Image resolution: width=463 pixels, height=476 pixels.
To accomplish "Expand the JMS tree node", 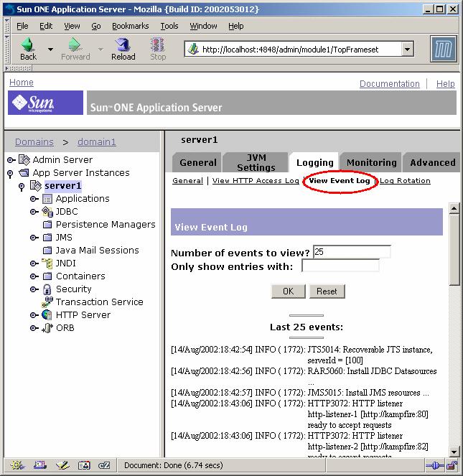I will coord(34,238).
